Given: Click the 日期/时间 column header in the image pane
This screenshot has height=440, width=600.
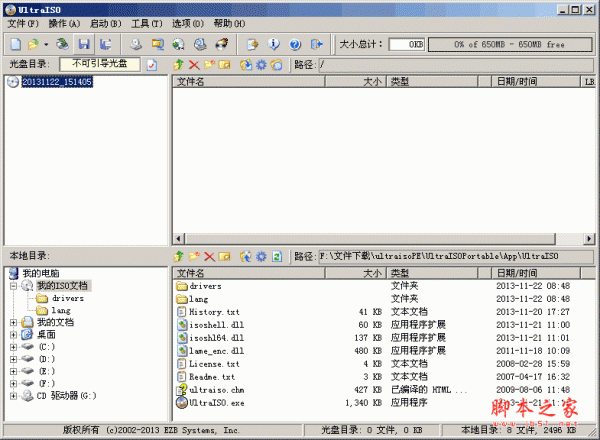Looking at the screenshot, I should click(x=535, y=81).
